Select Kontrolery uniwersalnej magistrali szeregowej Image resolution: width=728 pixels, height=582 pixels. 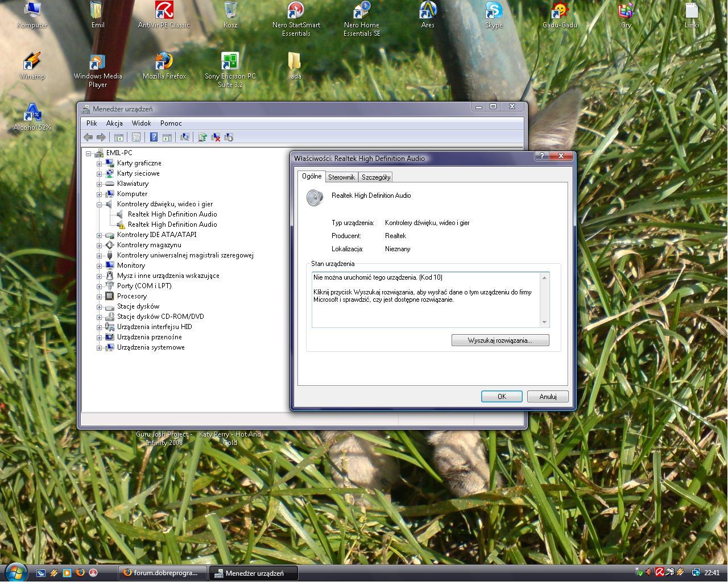pos(185,255)
